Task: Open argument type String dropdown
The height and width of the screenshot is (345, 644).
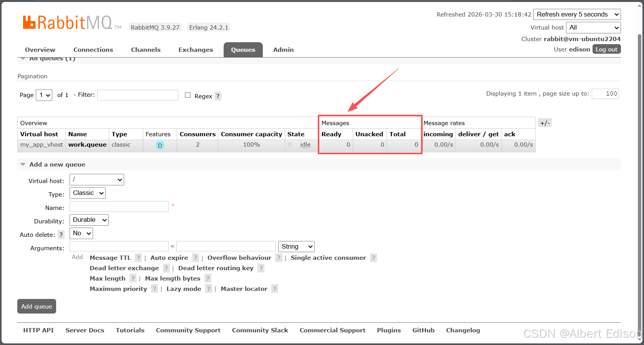Action: (x=296, y=247)
